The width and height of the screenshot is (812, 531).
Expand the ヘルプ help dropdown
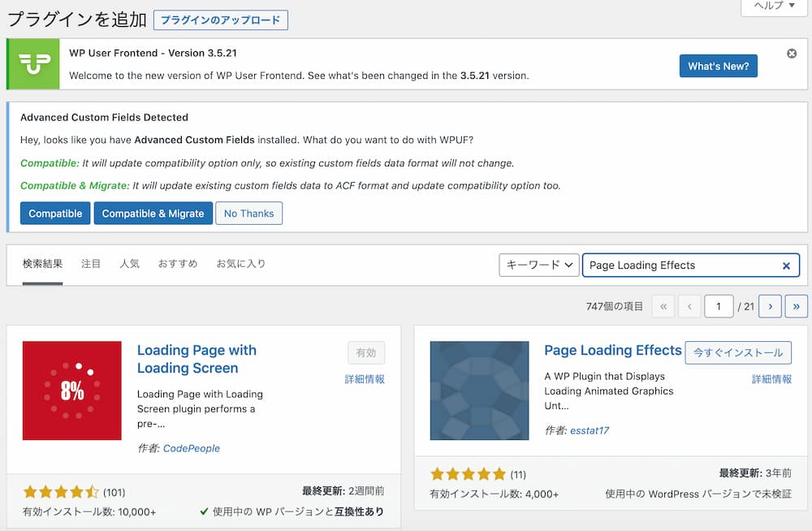click(x=775, y=6)
